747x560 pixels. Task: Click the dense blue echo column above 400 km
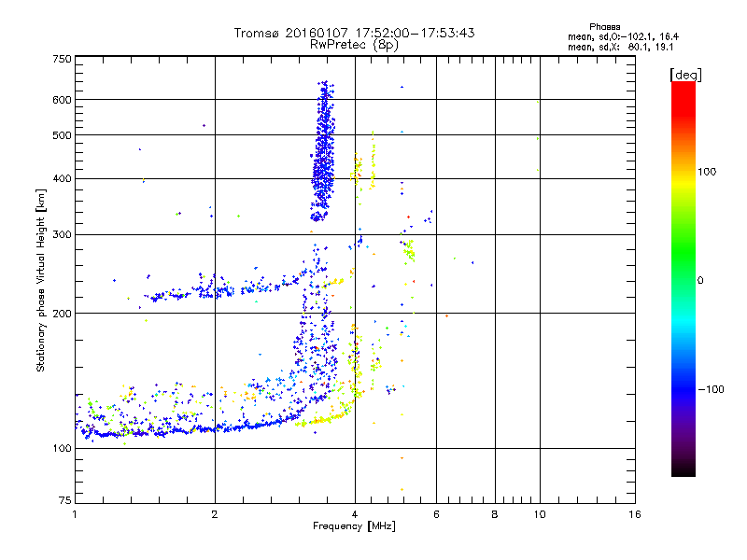click(x=323, y=152)
